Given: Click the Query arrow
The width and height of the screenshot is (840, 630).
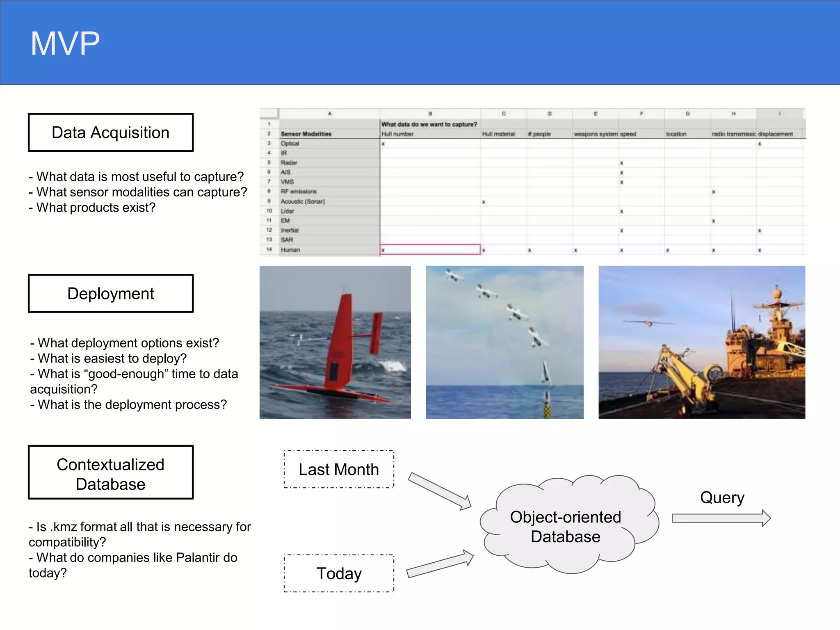Looking at the screenshot, I should (x=721, y=518).
